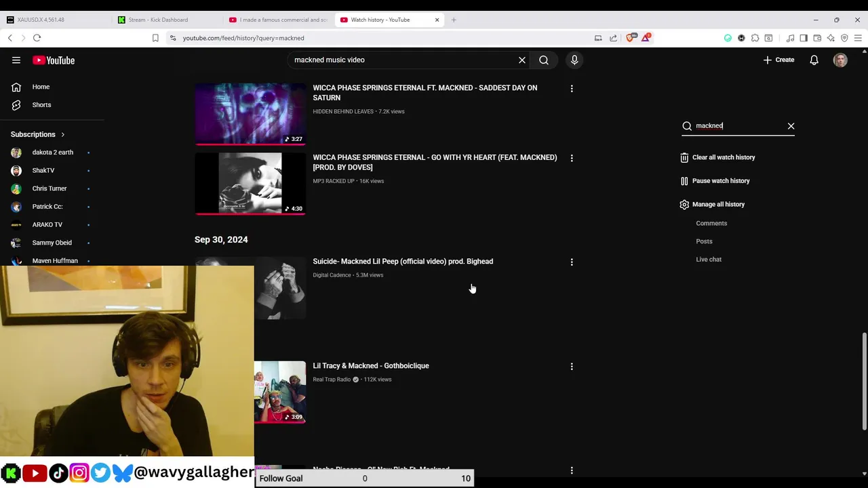Viewport: 868px width, 488px height.
Task: Open the Lil Tracy & Mackned Gothboiclique title
Action: 371,366
